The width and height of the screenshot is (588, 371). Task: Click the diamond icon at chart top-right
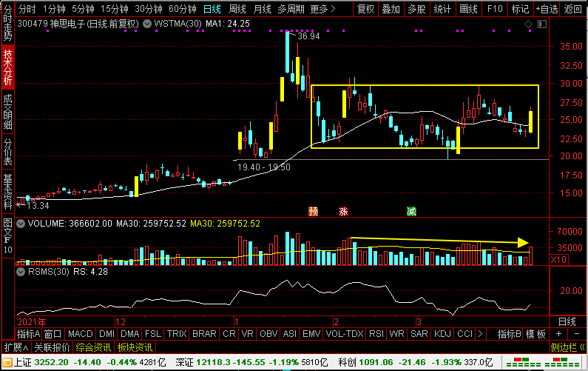click(x=529, y=24)
